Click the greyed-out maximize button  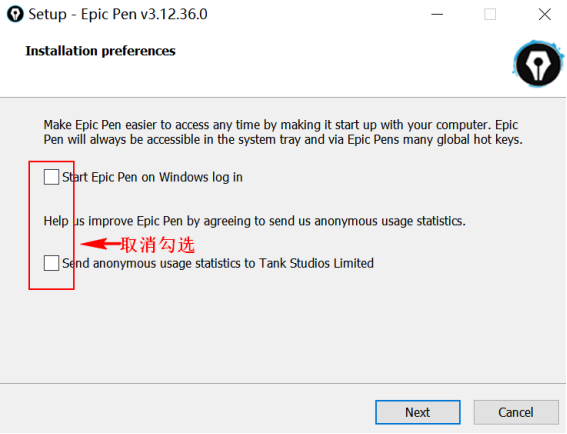pyautogui.click(x=490, y=14)
